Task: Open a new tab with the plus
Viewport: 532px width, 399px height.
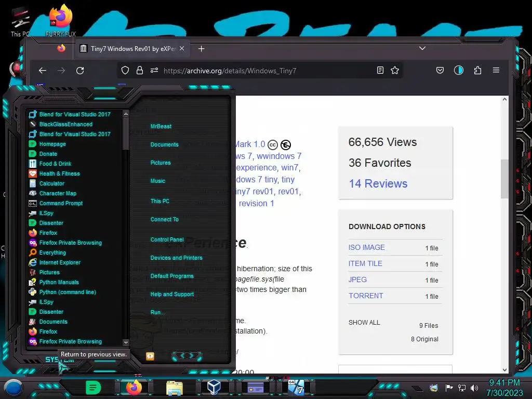Action: tap(201, 49)
